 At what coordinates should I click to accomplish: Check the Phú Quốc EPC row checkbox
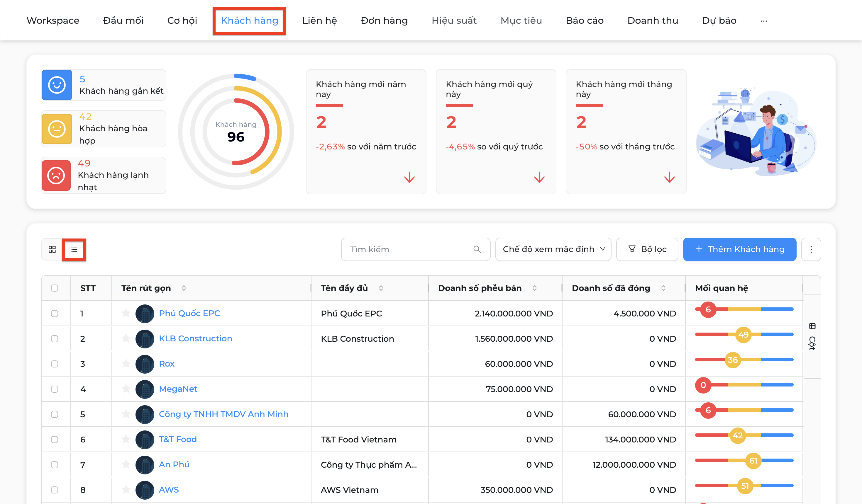point(54,313)
